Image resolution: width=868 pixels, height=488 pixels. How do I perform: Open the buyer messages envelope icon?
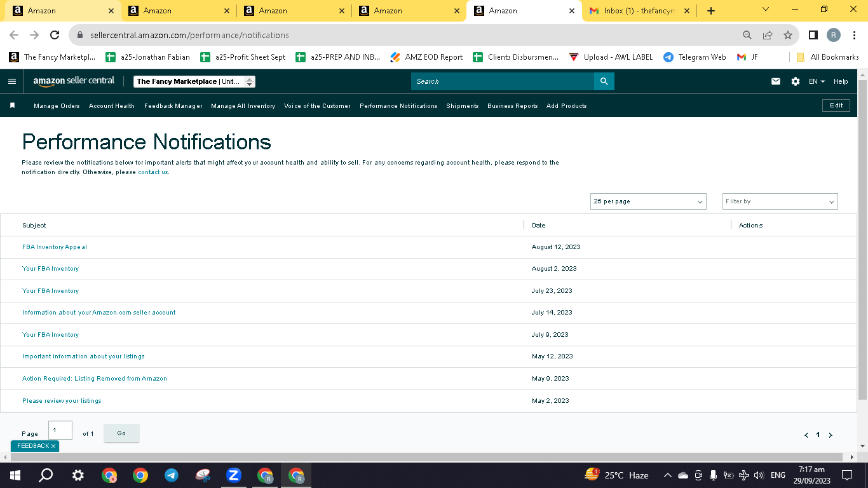coord(776,81)
